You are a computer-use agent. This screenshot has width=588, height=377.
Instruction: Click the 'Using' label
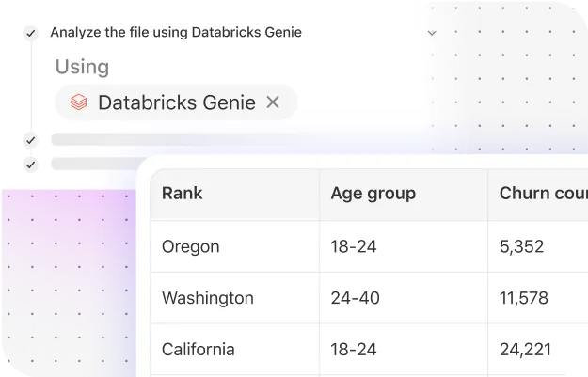[x=82, y=67]
